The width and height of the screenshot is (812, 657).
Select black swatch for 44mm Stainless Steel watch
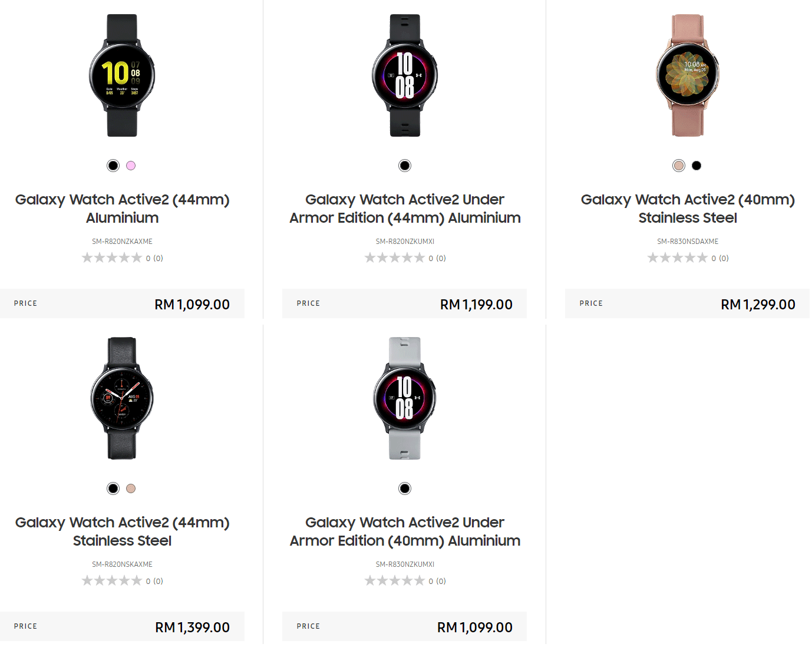pyautogui.click(x=113, y=488)
